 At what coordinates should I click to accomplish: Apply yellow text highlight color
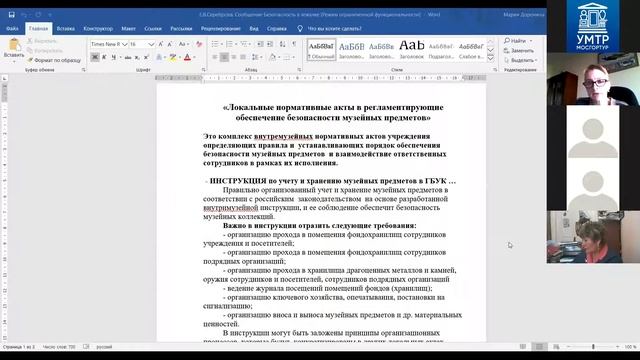(x=173, y=58)
